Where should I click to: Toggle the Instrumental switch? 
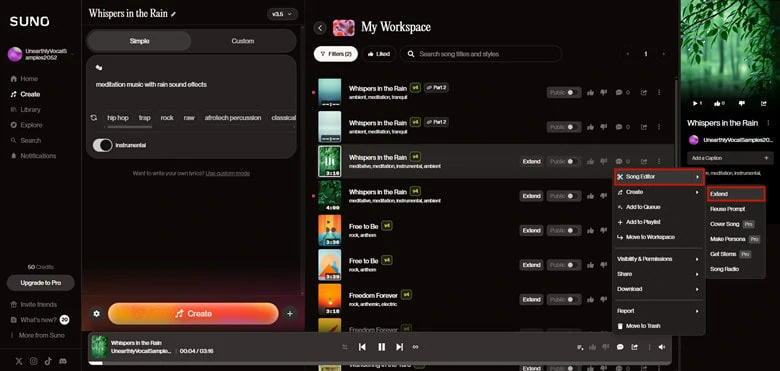[x=102, y=145]
